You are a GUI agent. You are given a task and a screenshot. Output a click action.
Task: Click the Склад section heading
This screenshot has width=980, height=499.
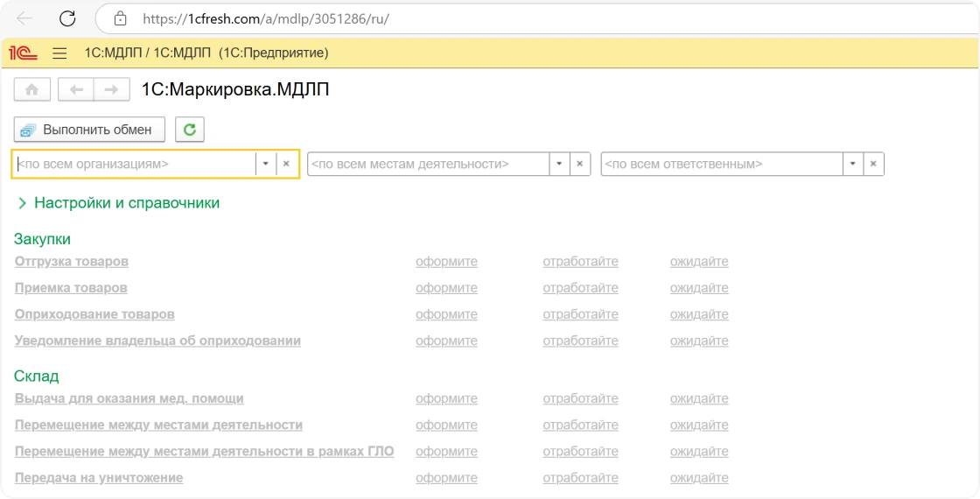(x=36, y=376)
